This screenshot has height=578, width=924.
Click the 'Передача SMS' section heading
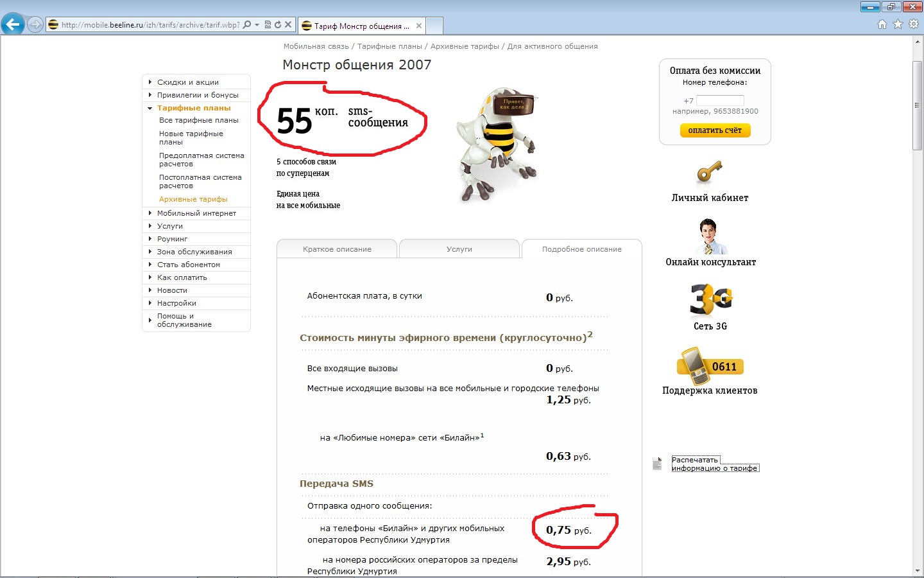point(336,484)
